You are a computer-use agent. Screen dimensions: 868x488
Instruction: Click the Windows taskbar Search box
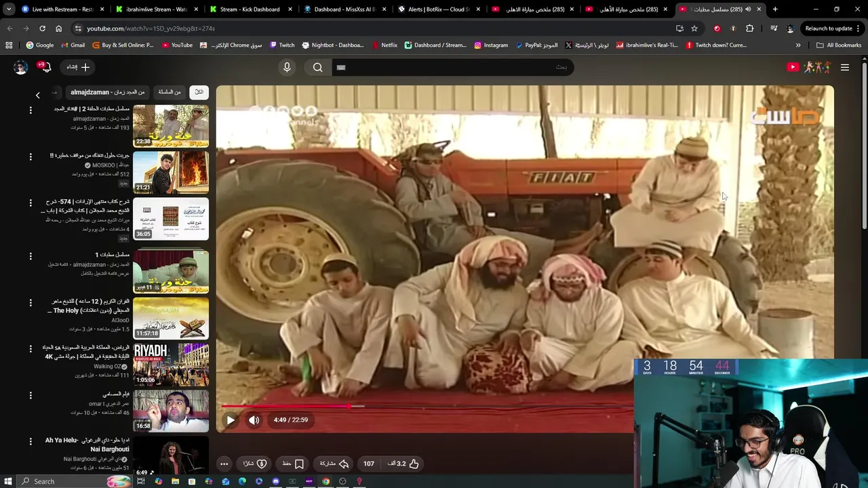coord(75,481)
